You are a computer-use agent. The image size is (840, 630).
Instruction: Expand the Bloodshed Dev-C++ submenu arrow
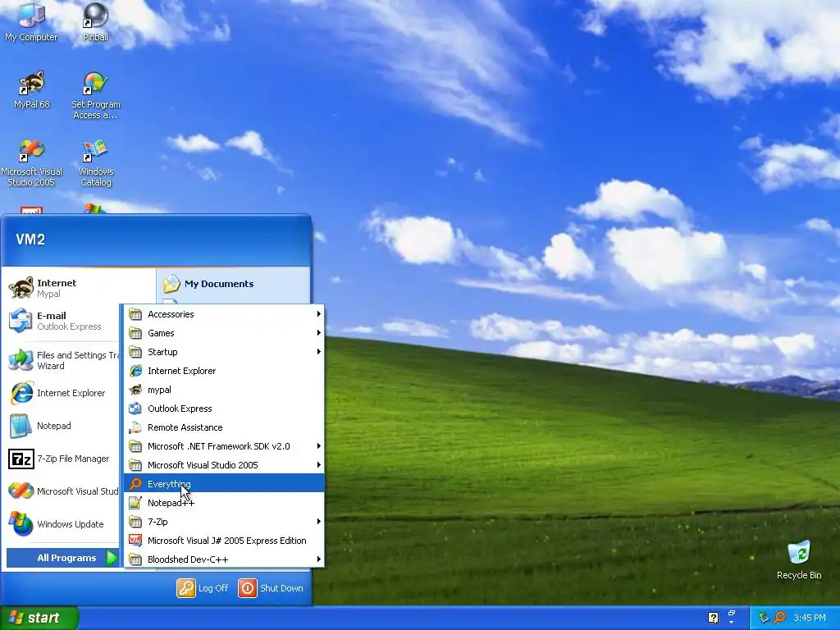pyautogui.click(x=319, y=559)
